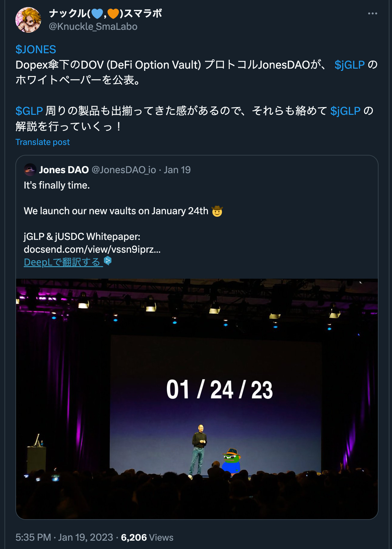Click the second $jGLP cashtag before 解説
Screen dimensions: 392x549
345,111
